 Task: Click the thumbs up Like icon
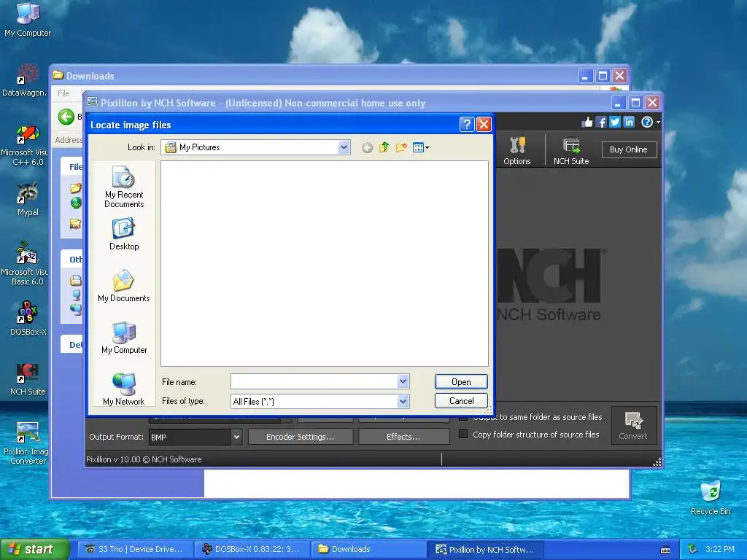pos(587,122)
